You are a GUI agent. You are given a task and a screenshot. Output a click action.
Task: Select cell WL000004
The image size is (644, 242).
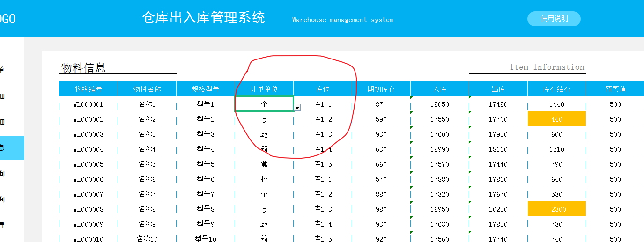click(x=89, y=149)
